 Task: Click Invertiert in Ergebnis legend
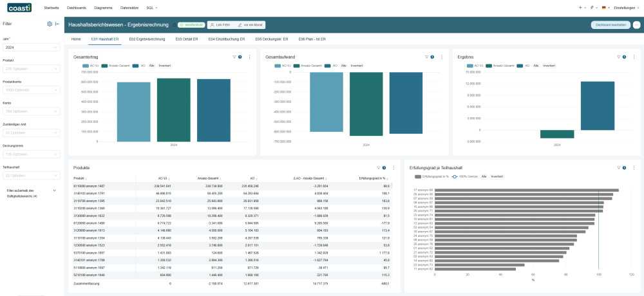(549, 66)
